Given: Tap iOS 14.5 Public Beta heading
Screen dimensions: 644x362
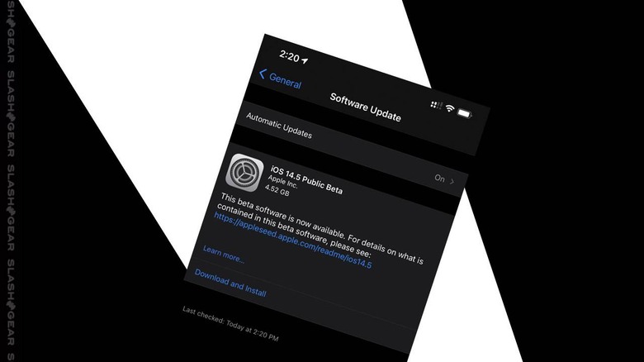Looking at the screenshot, I should (306, 179).
